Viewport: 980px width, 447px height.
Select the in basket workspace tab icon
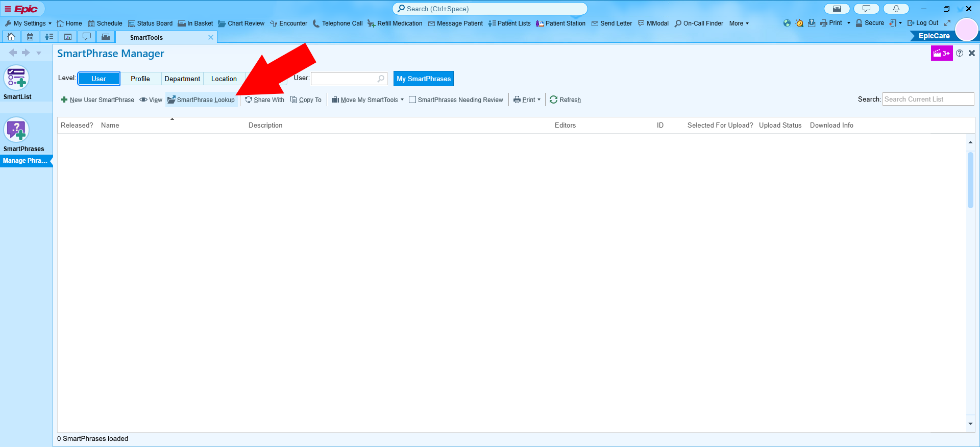tap(106, 37)
